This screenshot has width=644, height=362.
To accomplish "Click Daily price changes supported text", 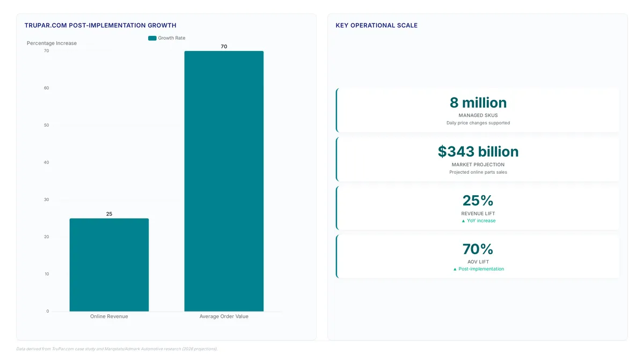I will coord(478,123).
